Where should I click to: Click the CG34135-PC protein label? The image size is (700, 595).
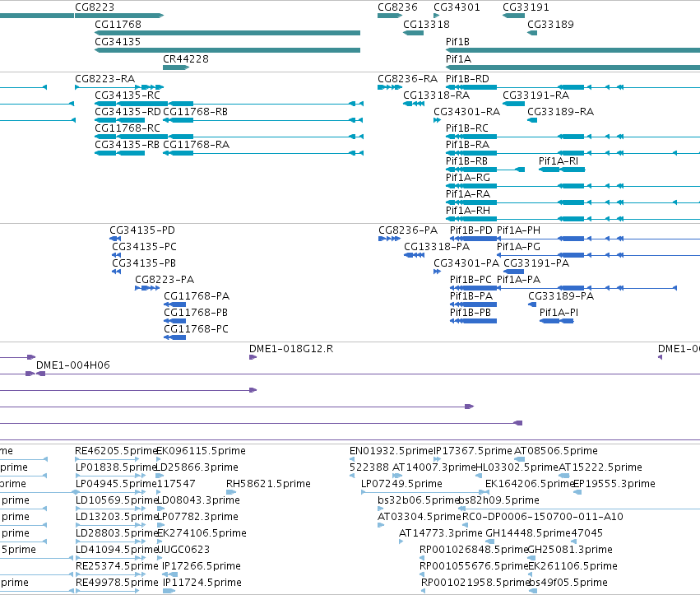pos(144,247)
